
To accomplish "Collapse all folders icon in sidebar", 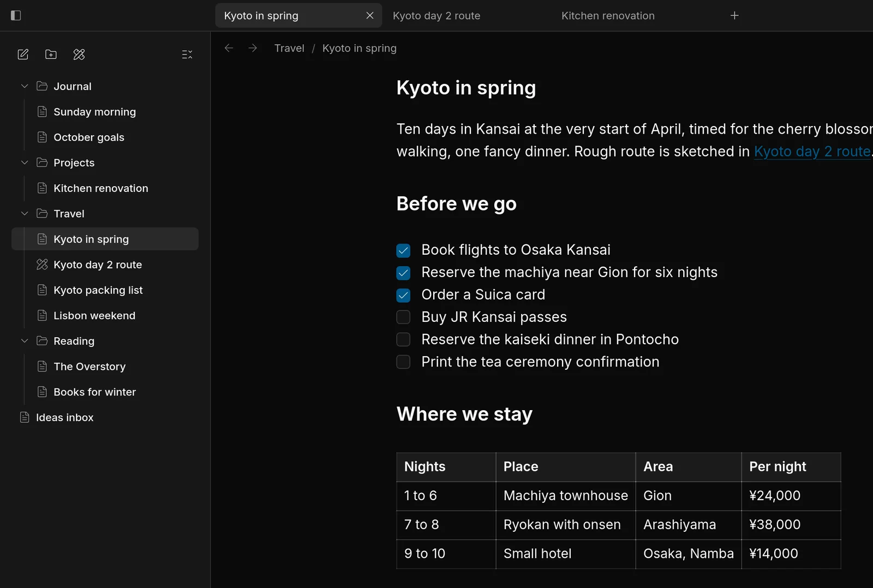I will pyautogui.click(x=187, y=54).
